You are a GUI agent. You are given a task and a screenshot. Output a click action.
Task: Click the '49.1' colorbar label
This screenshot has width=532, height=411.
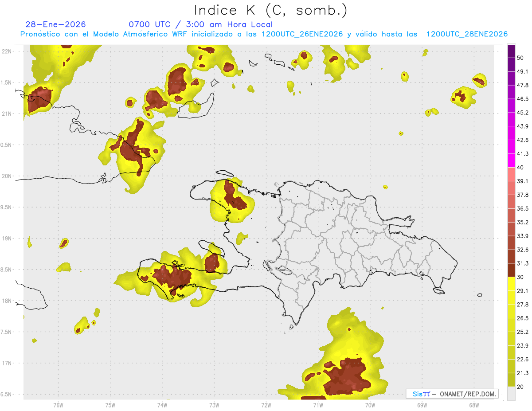(523, 71)
